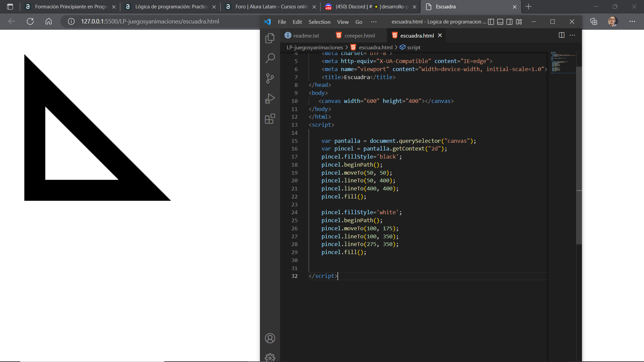Screen dimensions: 644x362
Task: Switch to the Discord browser tab
Action: pos(371,7)
